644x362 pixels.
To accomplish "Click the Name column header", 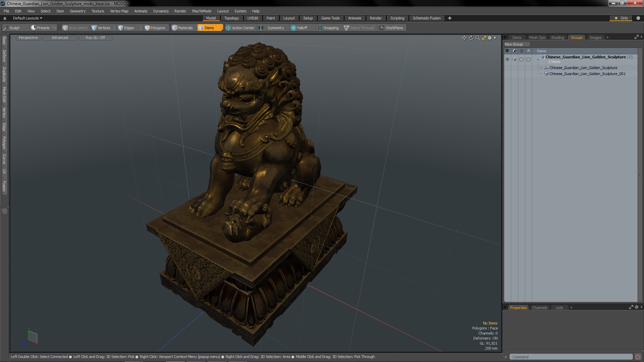I will coord(541,51).
